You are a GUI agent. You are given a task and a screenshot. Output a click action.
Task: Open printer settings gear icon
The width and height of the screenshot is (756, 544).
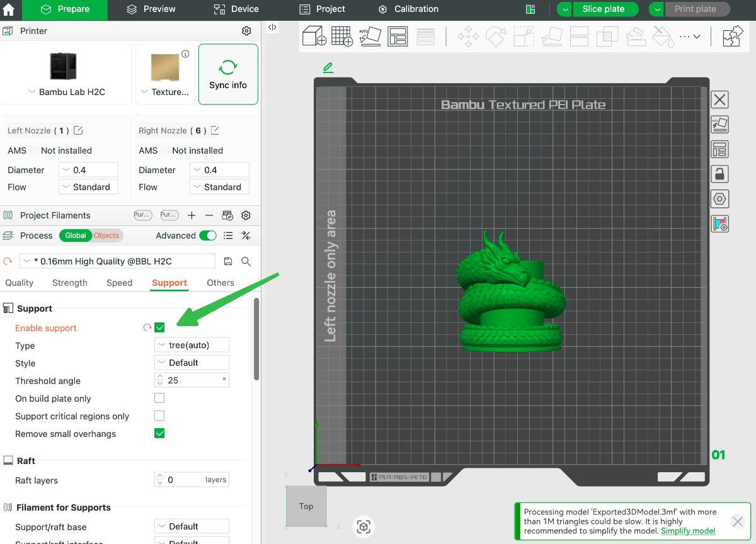click(x=246, y=31)
